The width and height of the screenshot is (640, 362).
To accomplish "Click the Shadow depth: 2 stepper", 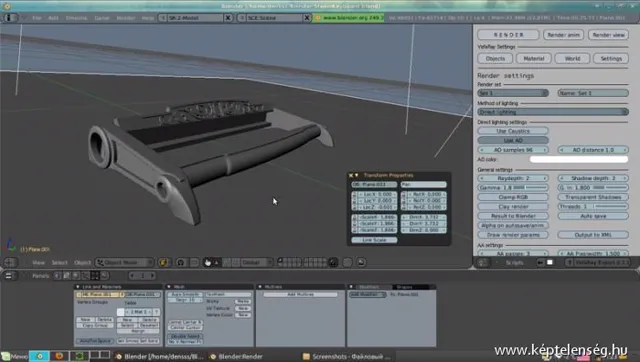I will (x=593, y=178).
